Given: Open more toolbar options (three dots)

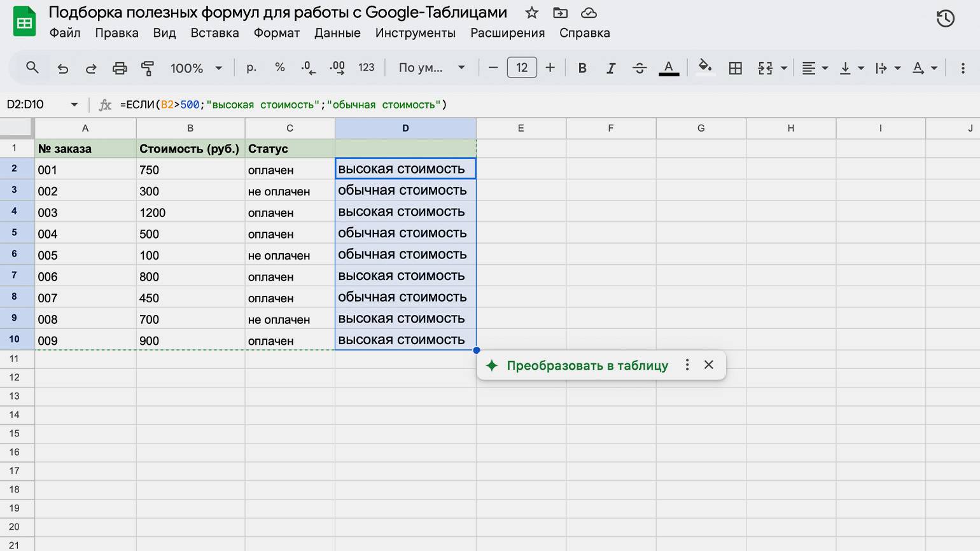Looking at the screenshot, I should pos(962,68).
